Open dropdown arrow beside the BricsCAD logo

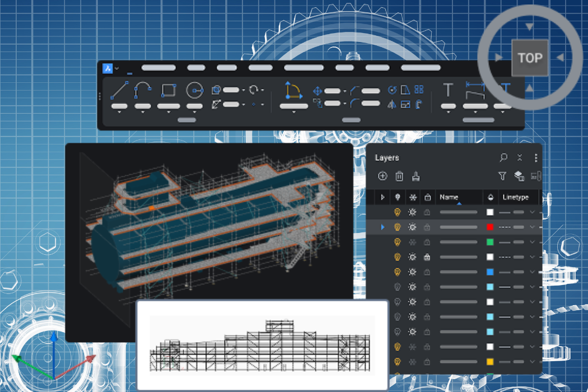[x=117, y=68]
